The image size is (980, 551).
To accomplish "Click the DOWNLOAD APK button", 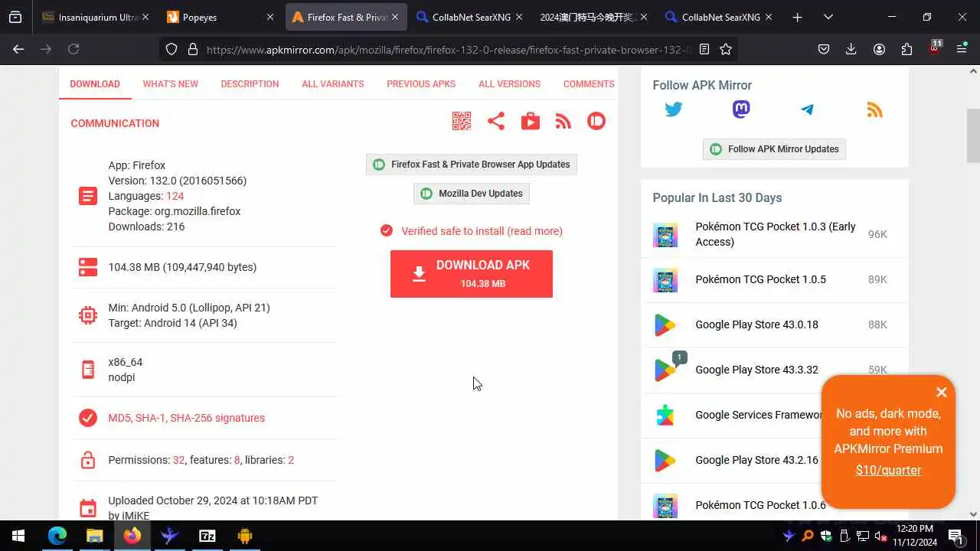I will point(472,274).
